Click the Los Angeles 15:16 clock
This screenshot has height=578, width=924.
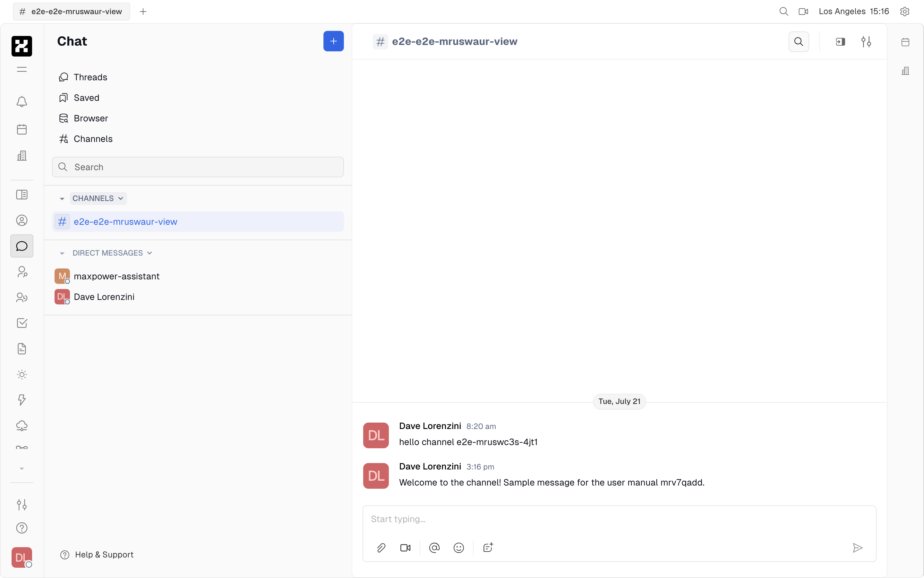(x=854, y=12)
